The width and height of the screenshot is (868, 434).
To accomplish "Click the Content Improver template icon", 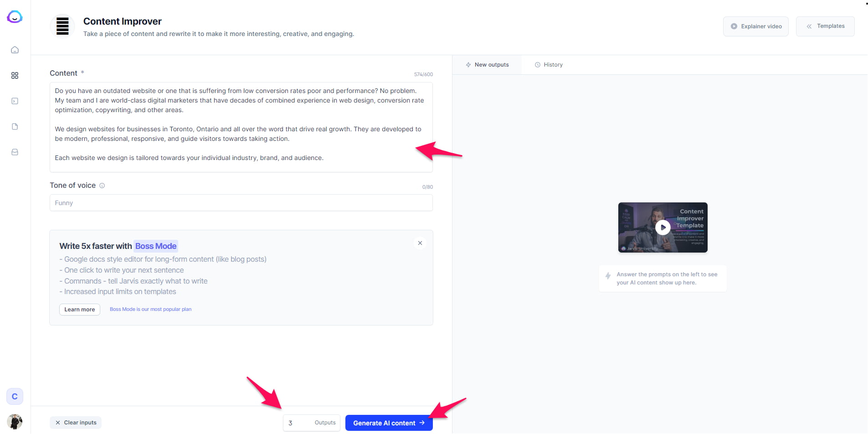I will point(62,26).
